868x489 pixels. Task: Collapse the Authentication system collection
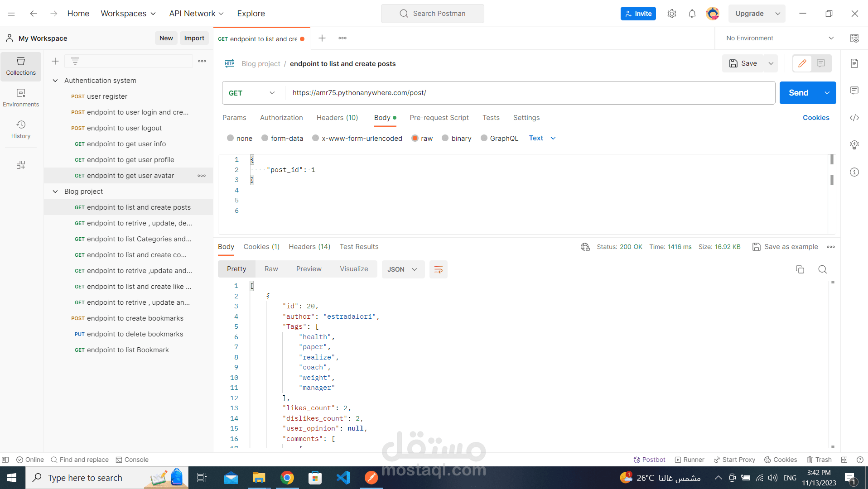pos(55,81)
